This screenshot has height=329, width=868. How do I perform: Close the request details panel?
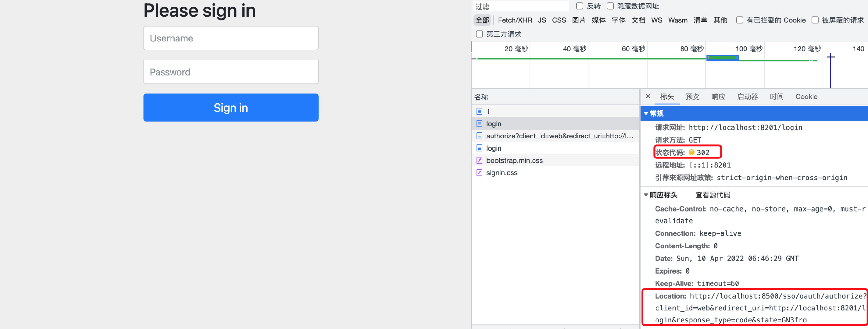click(x=648, y=97)
